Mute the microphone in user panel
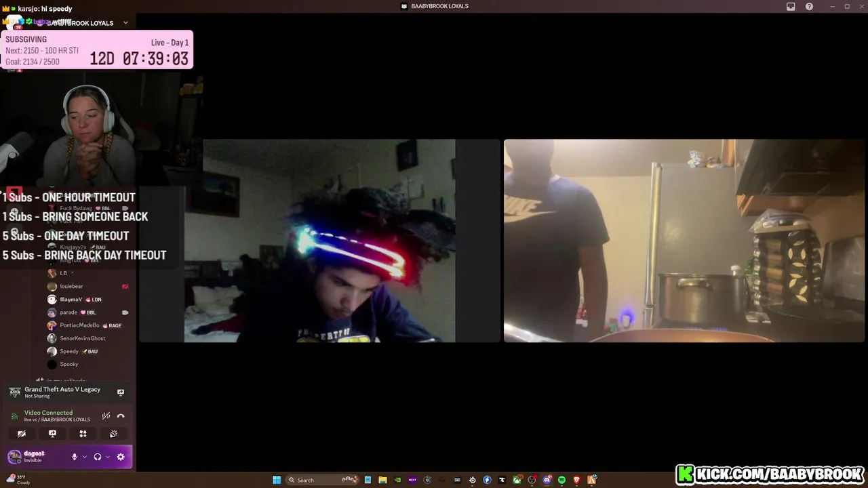 click(x=75, y=457)
